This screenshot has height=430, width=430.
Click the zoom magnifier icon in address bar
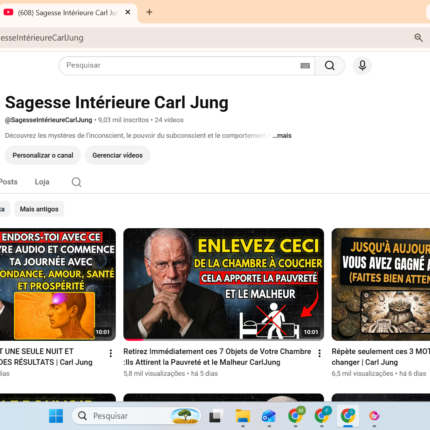[418, 38]
